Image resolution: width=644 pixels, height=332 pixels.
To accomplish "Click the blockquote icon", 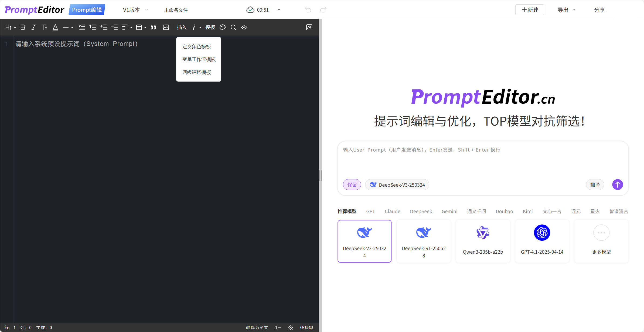I will coord(154,27).
